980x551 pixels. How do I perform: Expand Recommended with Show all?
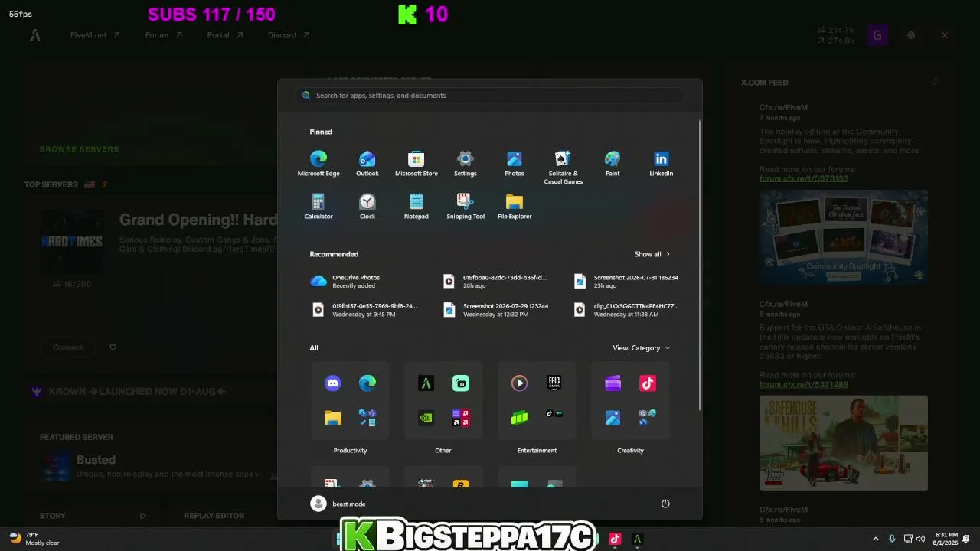pos(652,254)
